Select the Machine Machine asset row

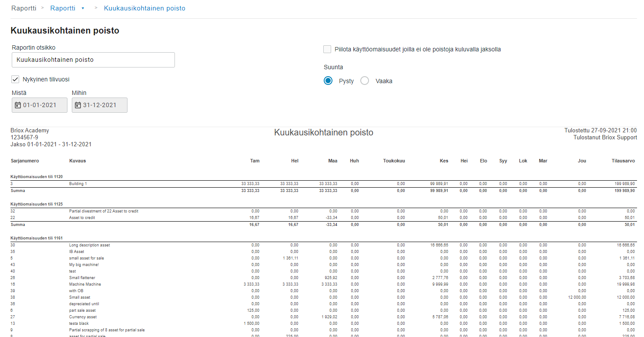pos(85,284)
